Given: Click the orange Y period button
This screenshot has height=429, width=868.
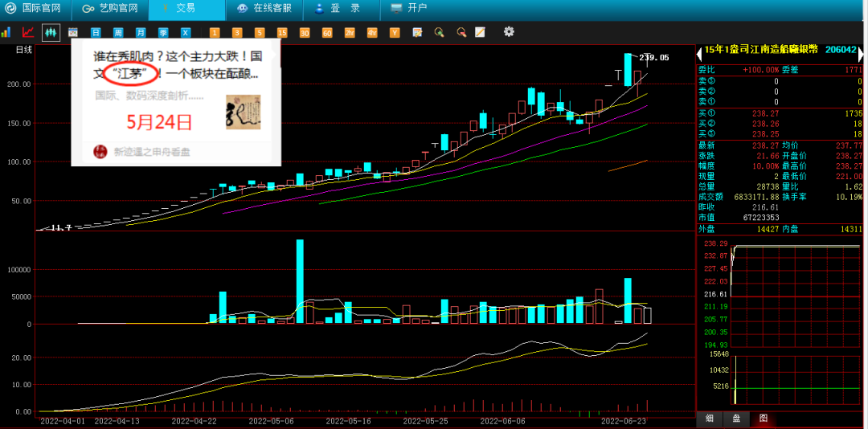Looking at the screenshot, I should (x=395, y=33).
